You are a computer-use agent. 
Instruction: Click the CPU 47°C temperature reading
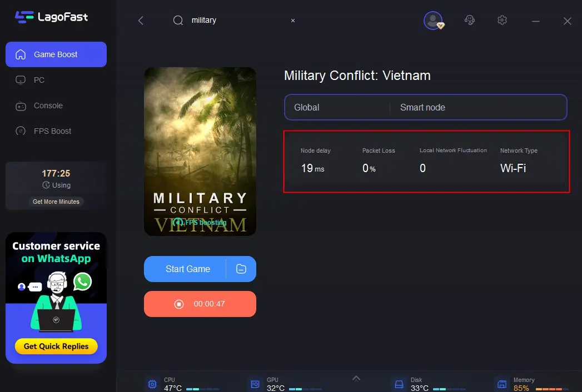172,388
